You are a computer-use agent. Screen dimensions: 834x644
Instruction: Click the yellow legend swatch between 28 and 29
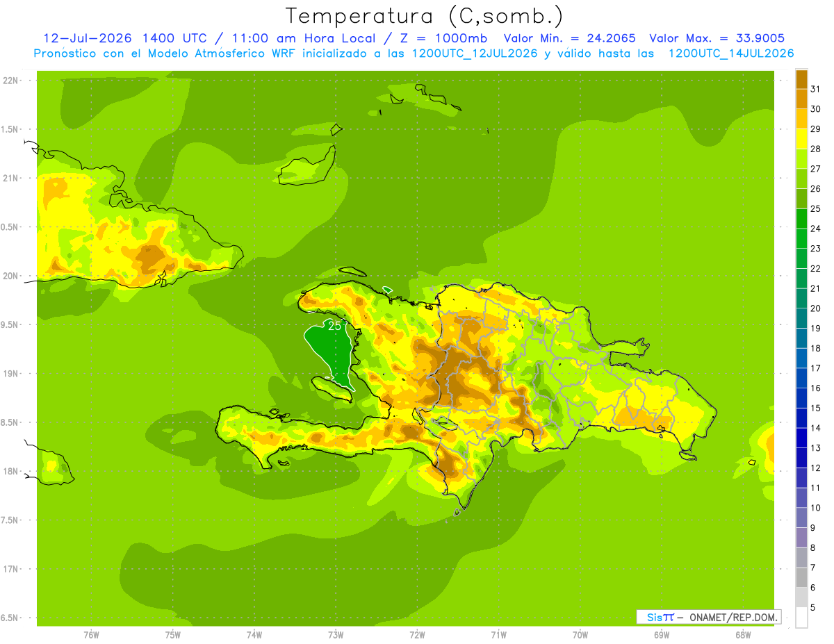pyautogui.click(x=801, y=138)
